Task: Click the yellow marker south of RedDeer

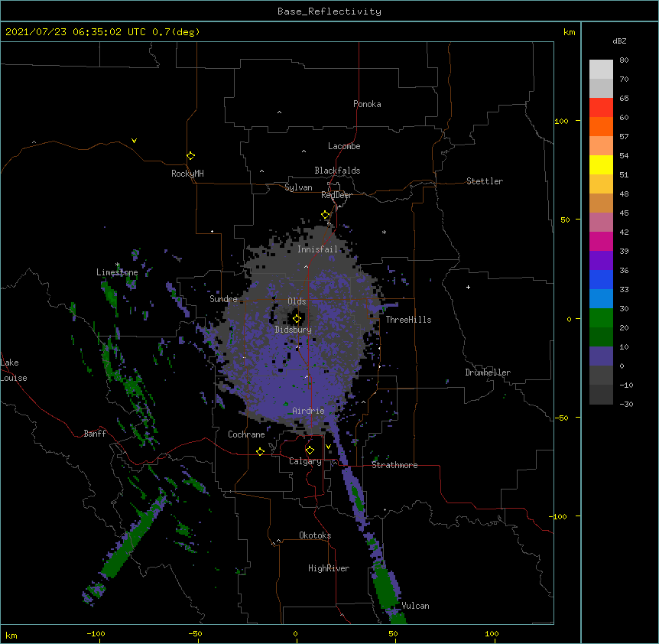Action: pos(325,215)
